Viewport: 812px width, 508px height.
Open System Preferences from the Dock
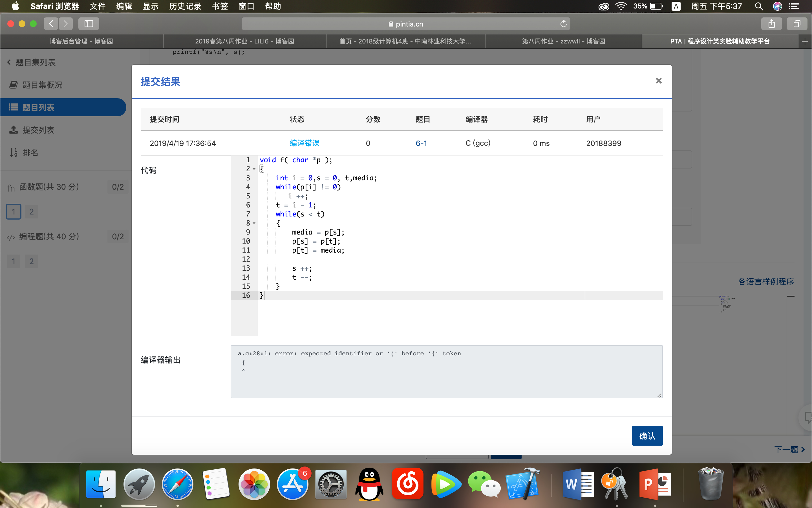click(x=331, y=484)
